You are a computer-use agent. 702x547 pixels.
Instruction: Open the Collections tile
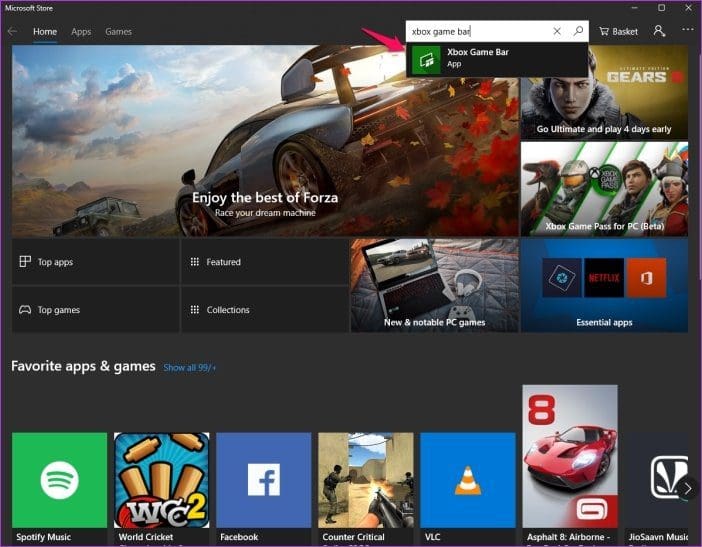pos(265,310)
